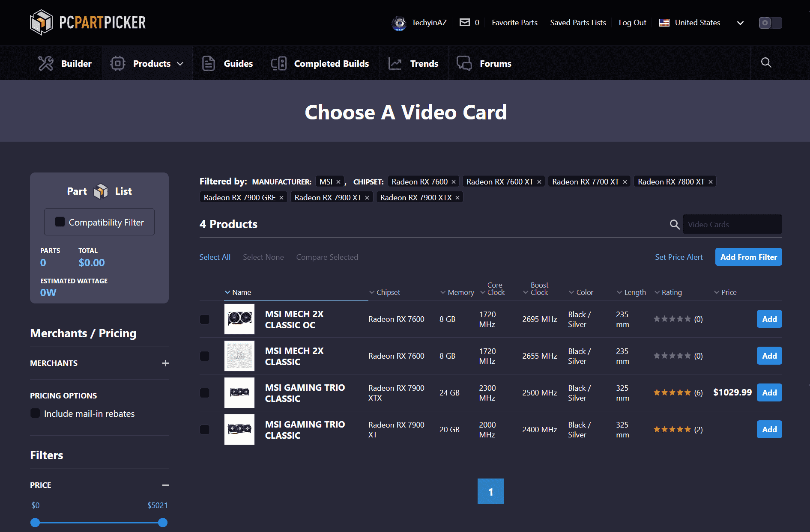
Task: Open the TechyinAZ profile avatar
Action: 399,23
